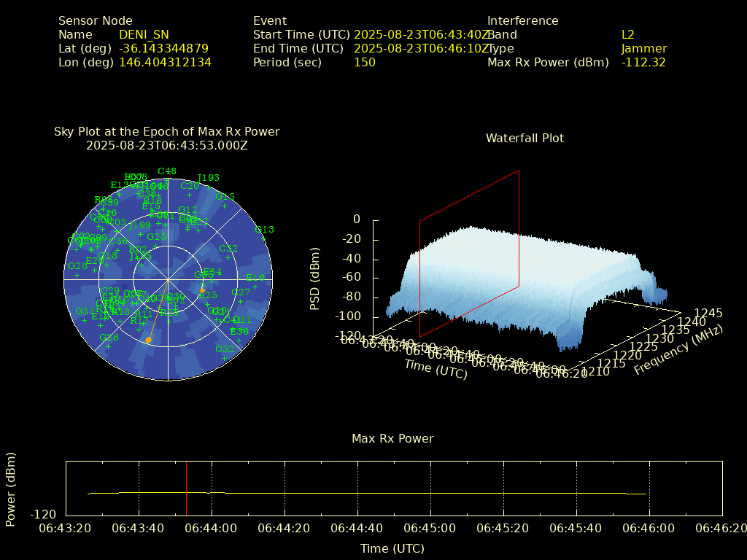Click the sky plot center point
This screenshot has height=560, width=747.
(x=168, y=279)
